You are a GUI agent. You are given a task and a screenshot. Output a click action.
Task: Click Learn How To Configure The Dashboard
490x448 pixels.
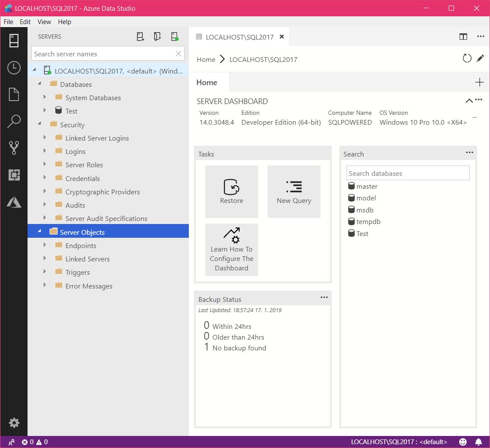tap(231, 250)
